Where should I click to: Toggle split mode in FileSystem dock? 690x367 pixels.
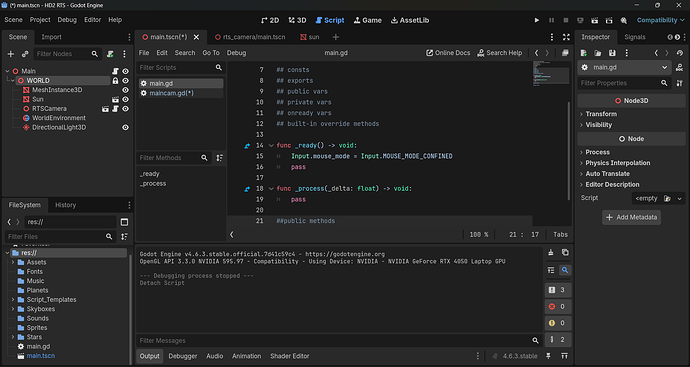[125, 222]
